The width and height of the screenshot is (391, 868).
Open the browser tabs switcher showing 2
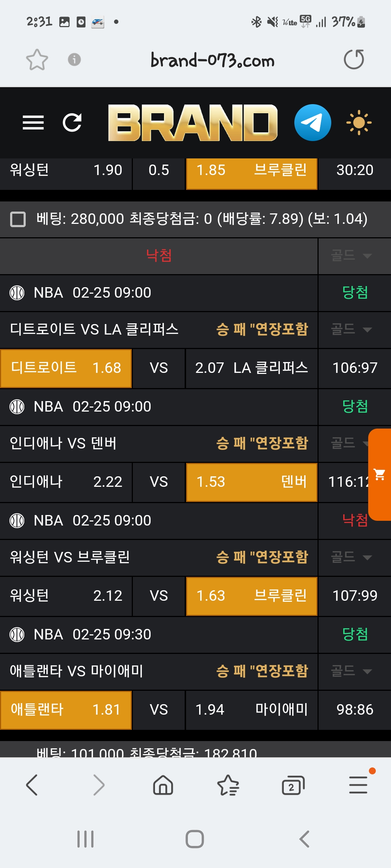[293, 786]
